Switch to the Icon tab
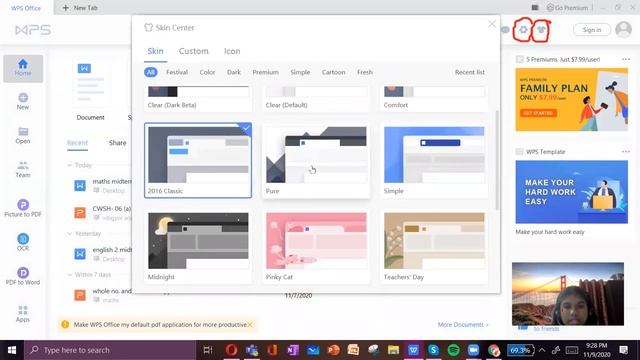Screen dimensions: 640x360 tap(232, 51)
